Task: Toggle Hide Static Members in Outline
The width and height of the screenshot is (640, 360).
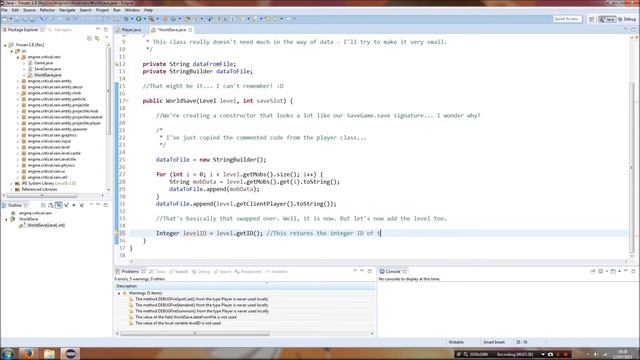Action: [67, 205]
